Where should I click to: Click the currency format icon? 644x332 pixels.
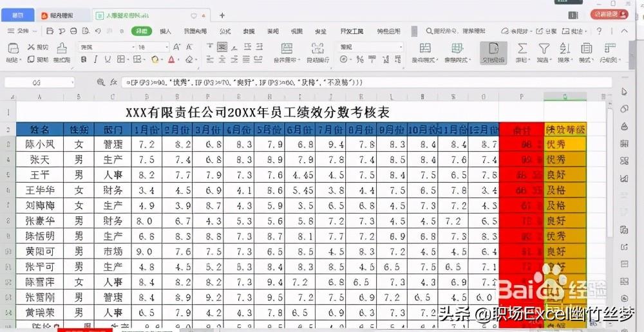click(x=343, y=59)
